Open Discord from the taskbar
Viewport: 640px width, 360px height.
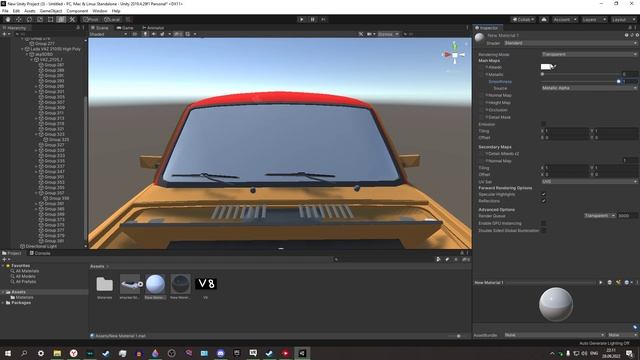coord(220,353)
